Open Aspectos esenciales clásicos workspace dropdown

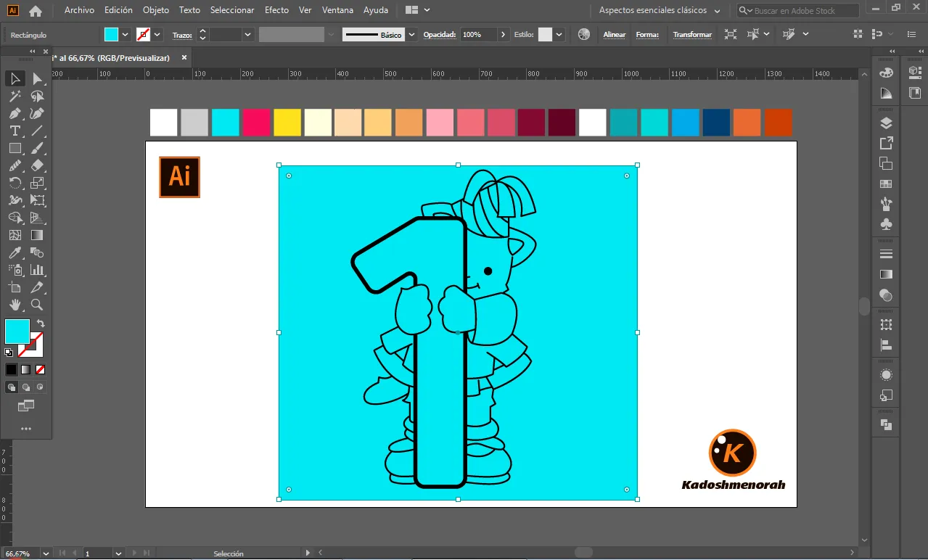tap(659, 11)
